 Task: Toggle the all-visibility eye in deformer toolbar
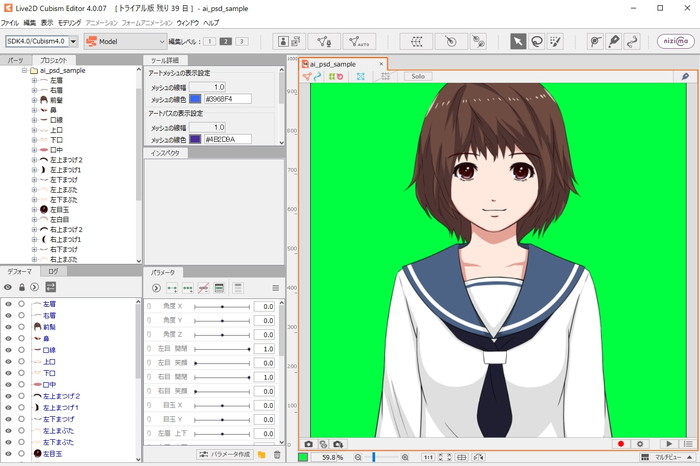[8, 287]
